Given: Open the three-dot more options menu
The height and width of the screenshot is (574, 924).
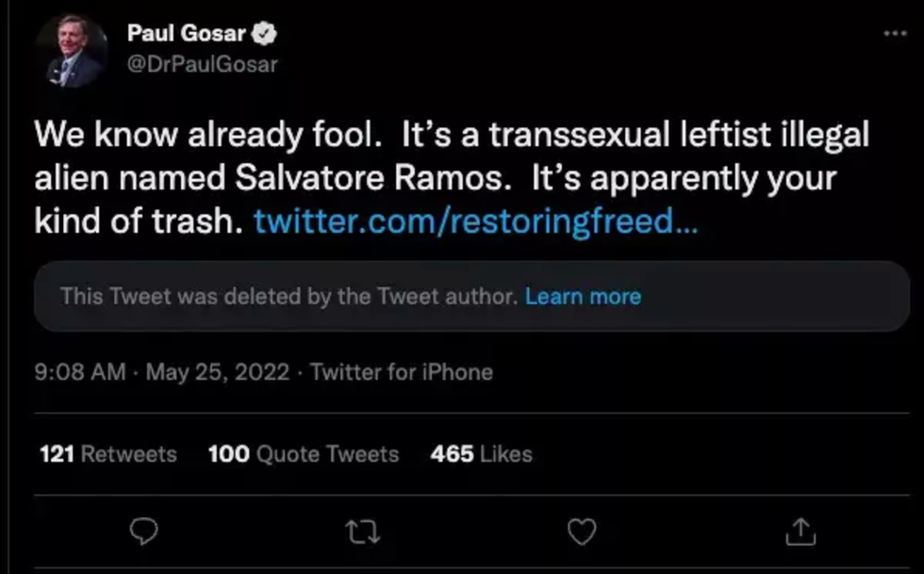Looking at the screenshot, I should coord(894,35).
